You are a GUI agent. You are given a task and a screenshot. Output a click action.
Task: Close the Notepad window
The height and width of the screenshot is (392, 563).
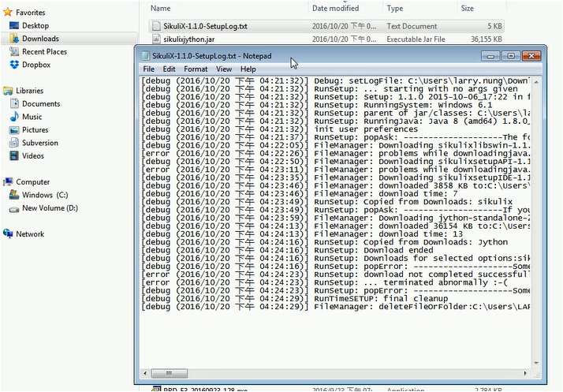531,56
